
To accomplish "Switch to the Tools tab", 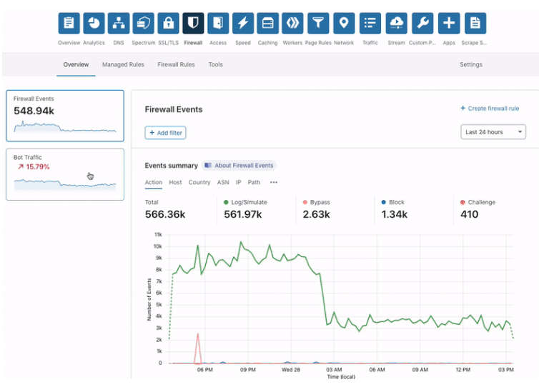I will 216,64.
